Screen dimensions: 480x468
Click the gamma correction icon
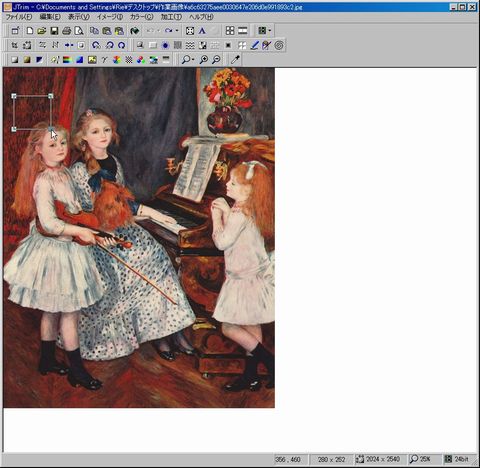104,60
